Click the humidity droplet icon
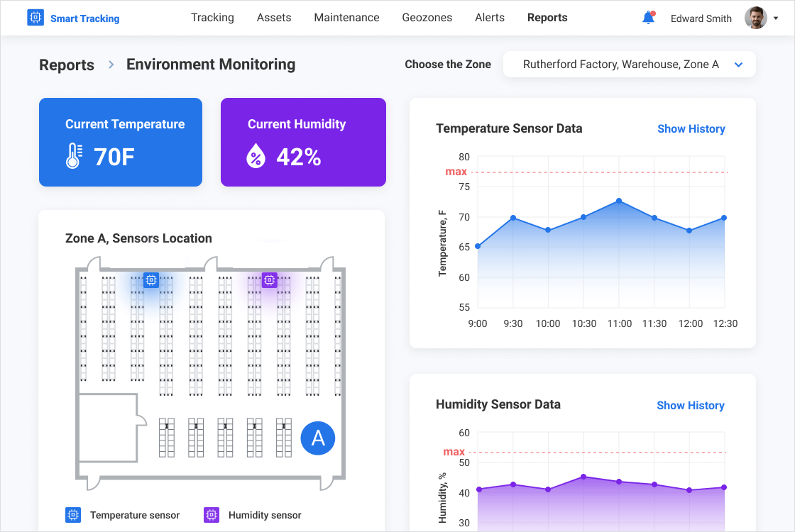The image size is (795, 532). [x=256, y=156]
